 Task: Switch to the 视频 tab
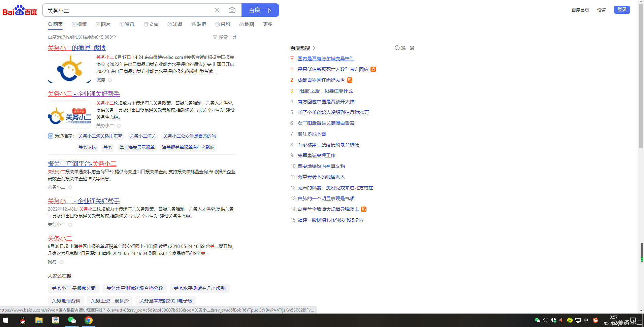tap(79, 24)
